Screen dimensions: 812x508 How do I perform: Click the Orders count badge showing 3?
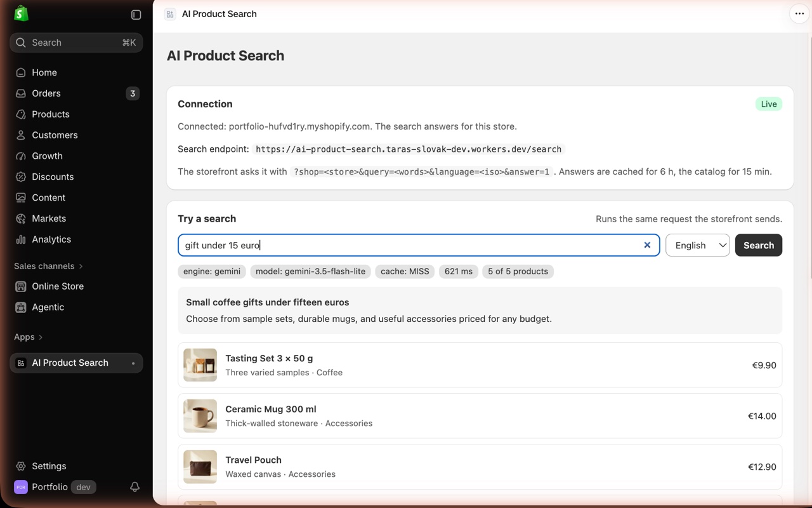(x=133, y=93)
